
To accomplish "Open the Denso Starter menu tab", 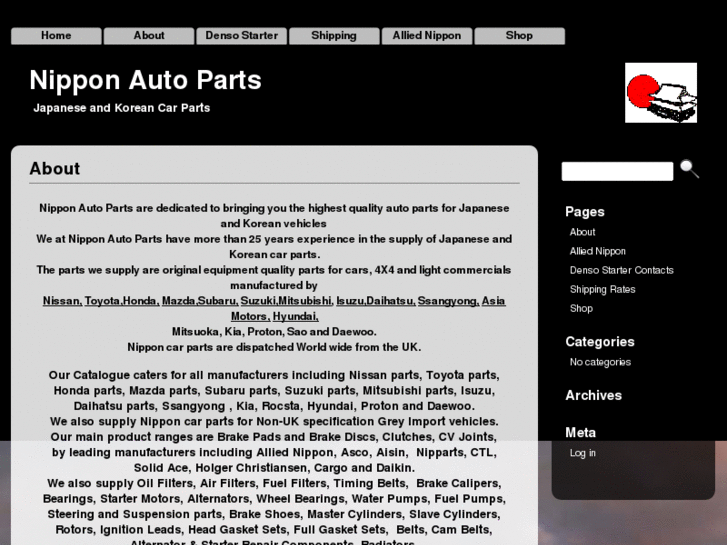I will pos(242,36).
